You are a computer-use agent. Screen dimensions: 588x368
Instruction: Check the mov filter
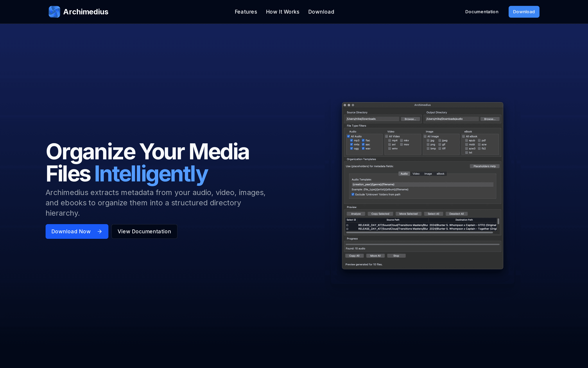point(401,144)
